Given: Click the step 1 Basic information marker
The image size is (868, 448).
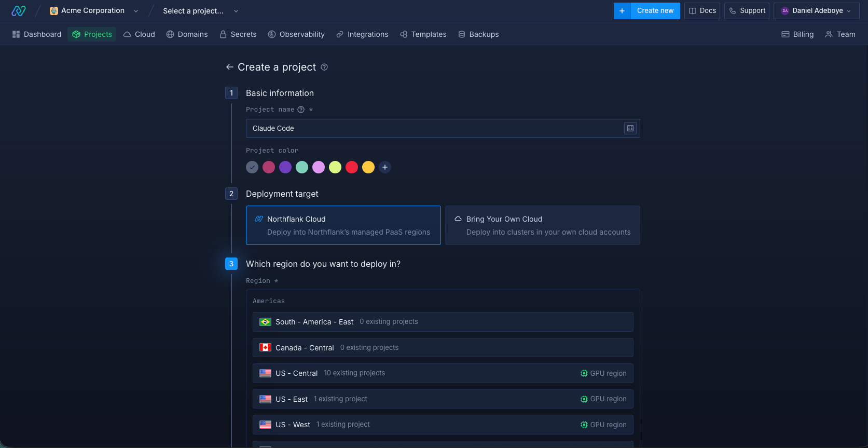Looking at the screenshot, I should [231, 93].
